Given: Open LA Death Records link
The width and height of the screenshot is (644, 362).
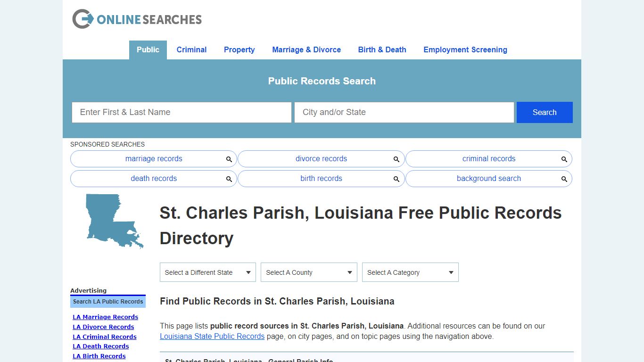Looking at the screenshot, I should (x=101, y=346).
